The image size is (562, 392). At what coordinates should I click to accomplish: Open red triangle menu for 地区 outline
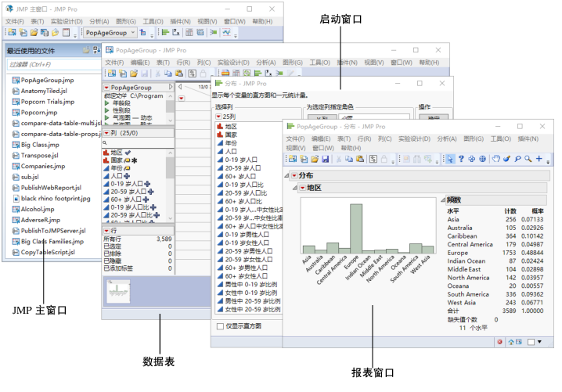click(x=302, y=188)
